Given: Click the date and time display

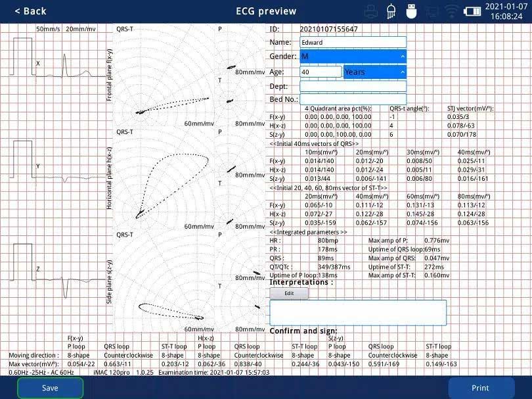Looking at the screenshot, I should 506,11.
